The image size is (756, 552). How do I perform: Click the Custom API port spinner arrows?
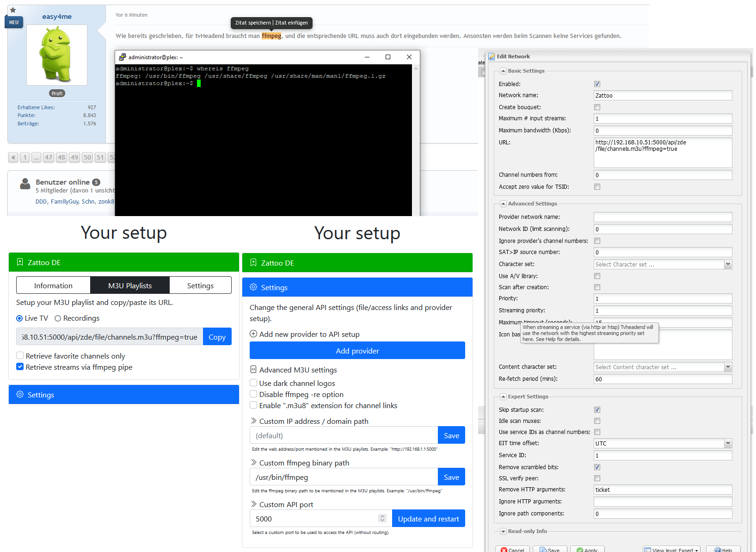(x=382, y=518)
